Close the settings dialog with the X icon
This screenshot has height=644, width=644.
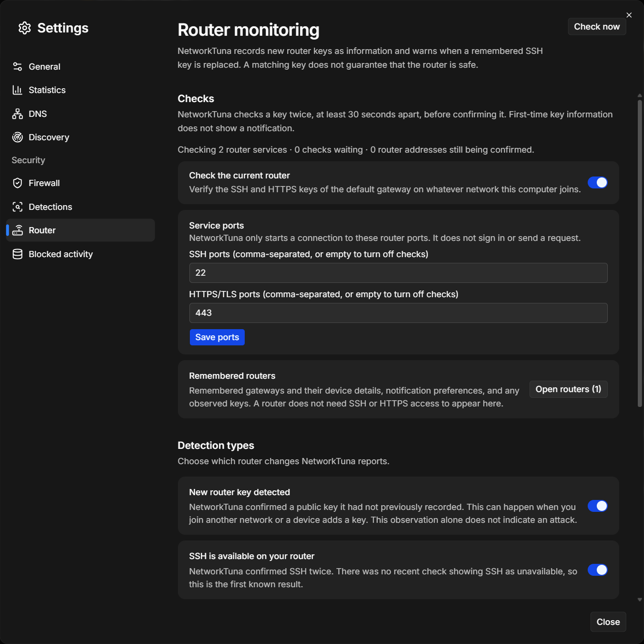coord(629,15)
